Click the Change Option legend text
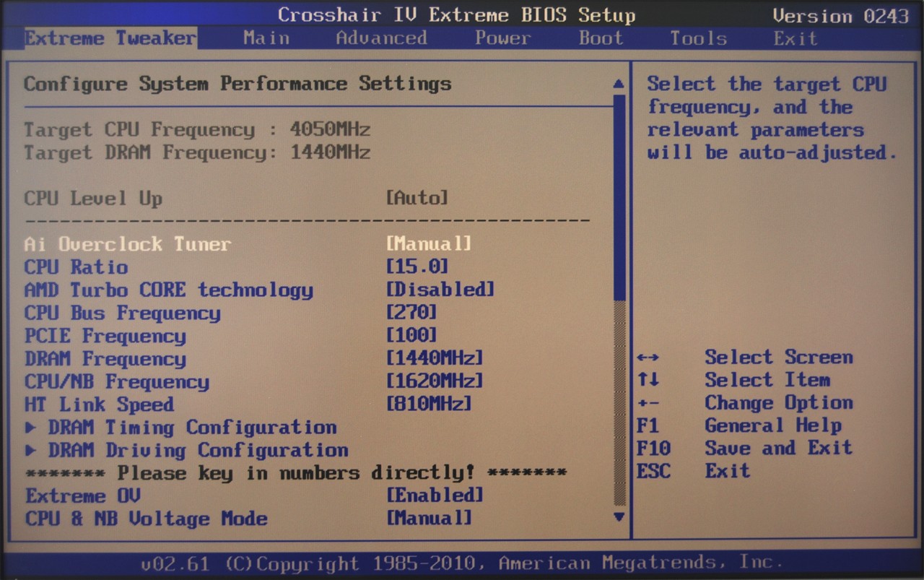 tap(779, 403)
